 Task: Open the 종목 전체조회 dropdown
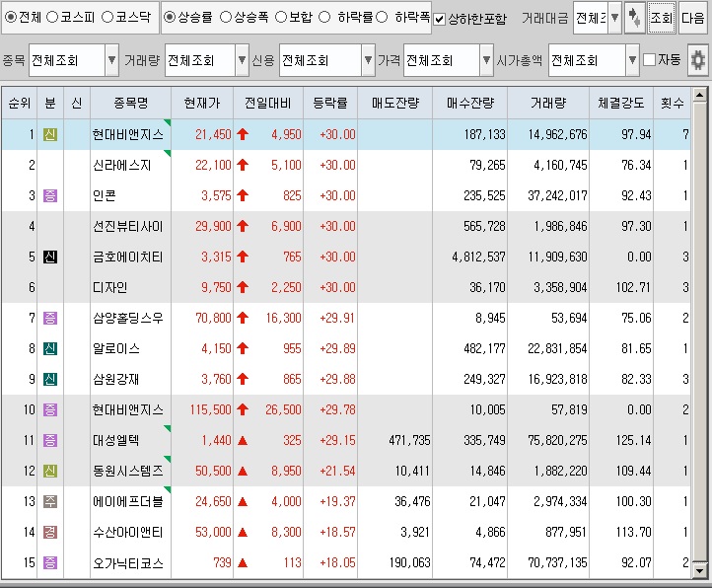(111, 60)
